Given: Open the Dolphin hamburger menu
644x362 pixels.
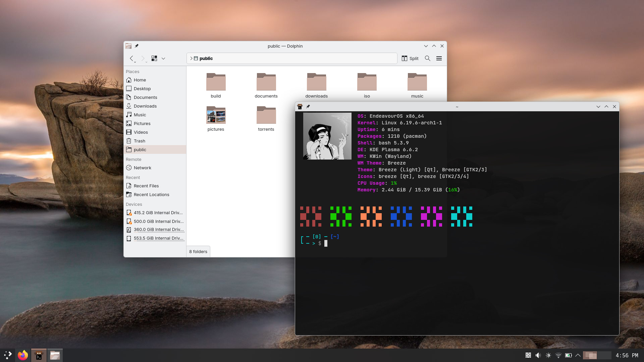Looking at the screenshot, I should click(439, 58).
